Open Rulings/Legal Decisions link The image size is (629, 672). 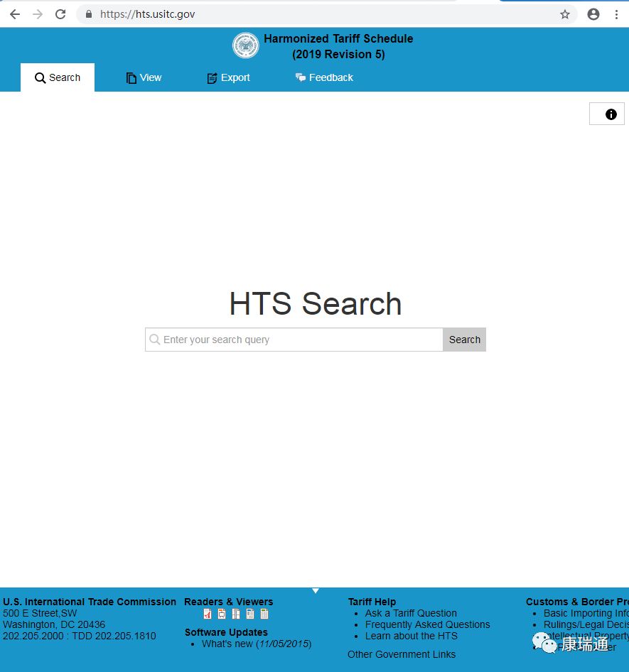click(x=586, y=624)
